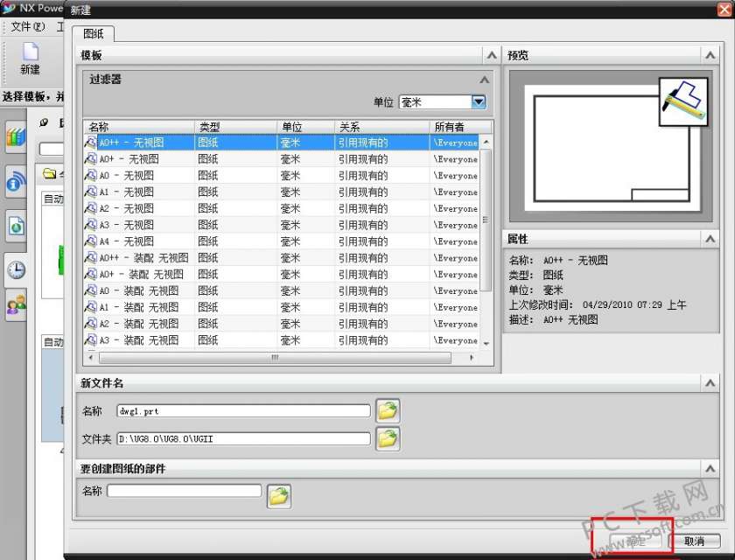Open browse folder icon next to file name
Viewport: 735px width, 560px height.
[x=388, y=411]
